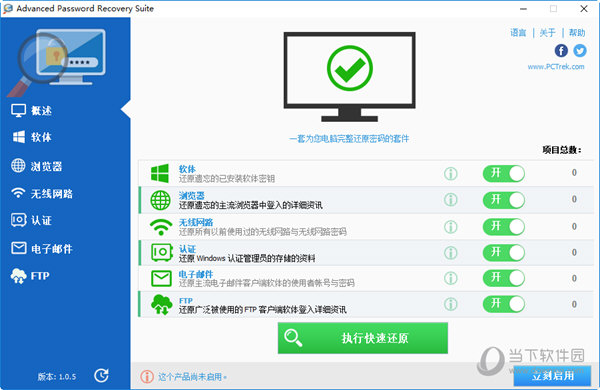
Task: Visit the www.PCTrek.com link
Action: (x=556, y=67)
